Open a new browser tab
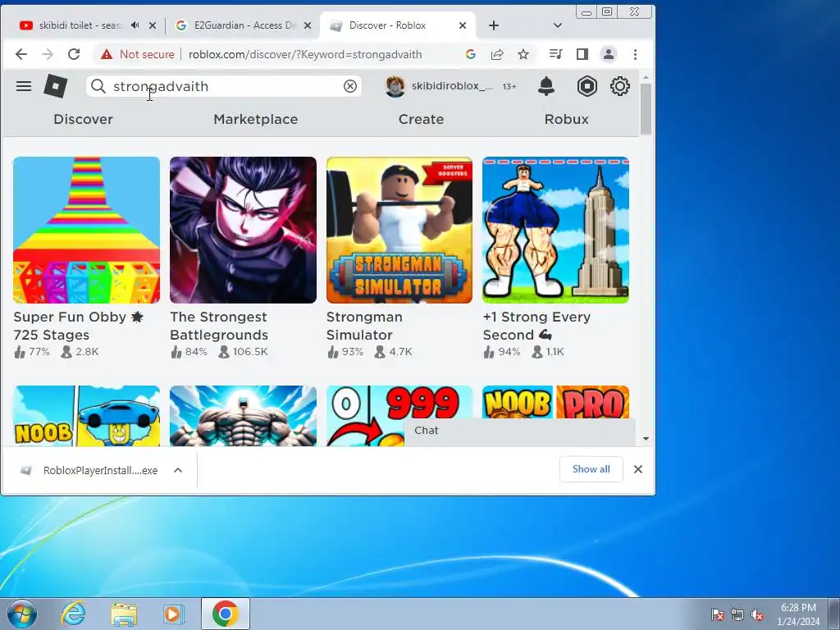This screenshot has height=630, width=840. click(x=494, y=25)
